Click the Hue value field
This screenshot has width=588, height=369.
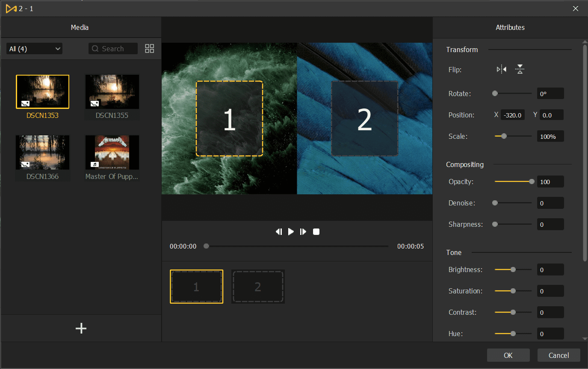point(550,334)
